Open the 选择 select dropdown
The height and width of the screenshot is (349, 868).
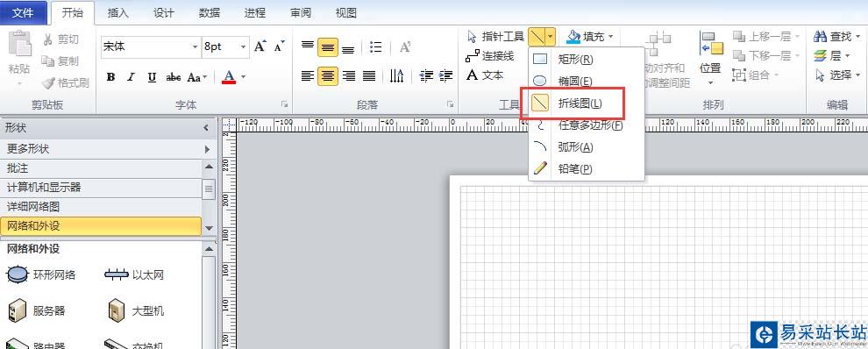click(x=836, y=75)
